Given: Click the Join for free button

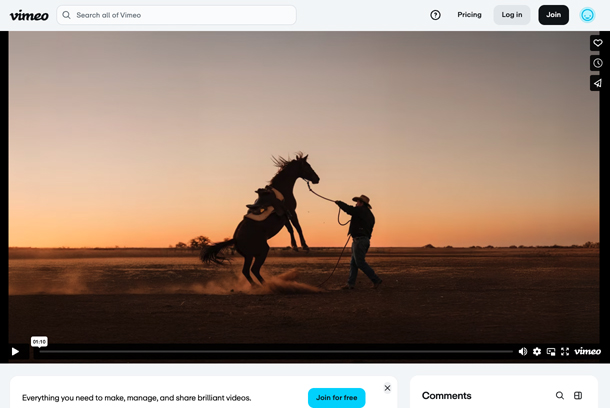Looking at the screenshot, I should pyautogui.click(x=337, y=397).
